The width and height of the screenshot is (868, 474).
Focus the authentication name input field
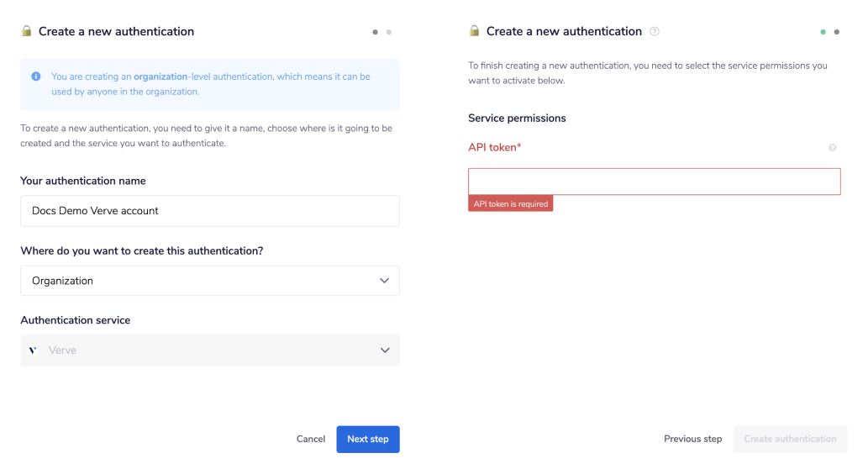[209, 211]
